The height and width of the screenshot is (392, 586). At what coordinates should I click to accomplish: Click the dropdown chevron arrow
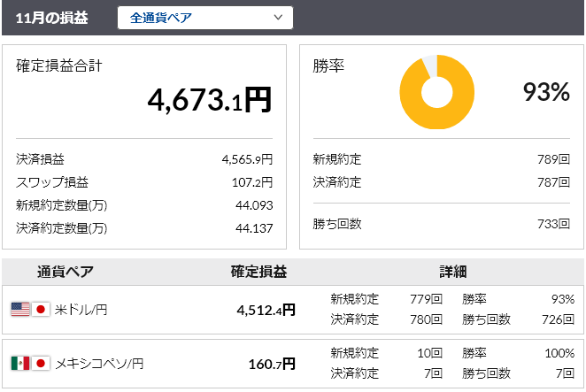[x=278, y=17]
